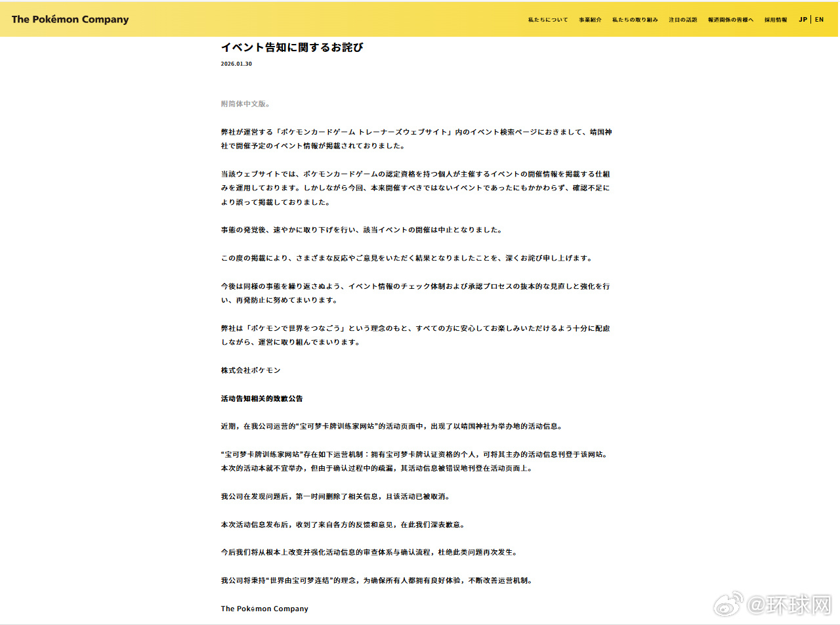840x625 pixels.
Task: Select the date 2026.01.30 under the title
Action: (x=235, y=64)
